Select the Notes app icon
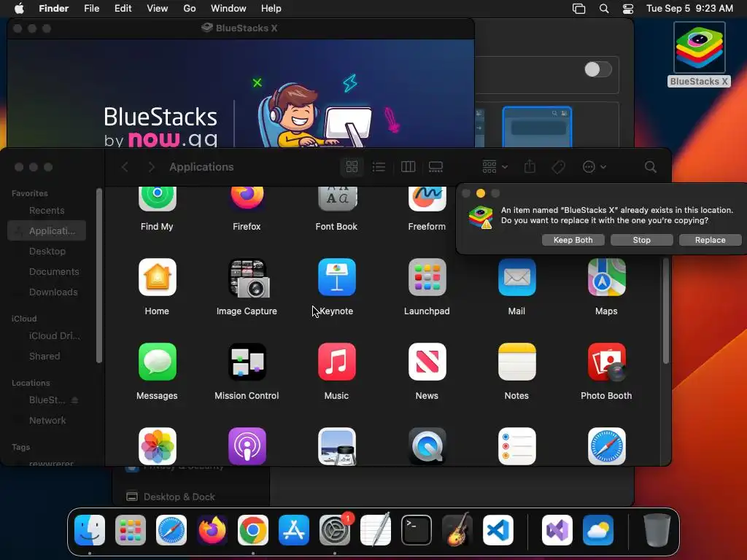This screenshot has height=560, width=747. tap(517, 362)
